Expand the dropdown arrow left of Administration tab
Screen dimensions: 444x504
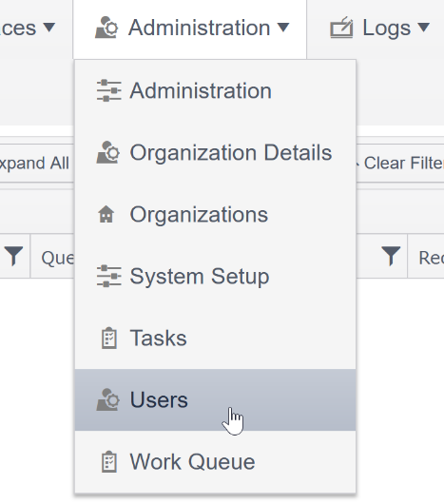(x=49, y=28)
